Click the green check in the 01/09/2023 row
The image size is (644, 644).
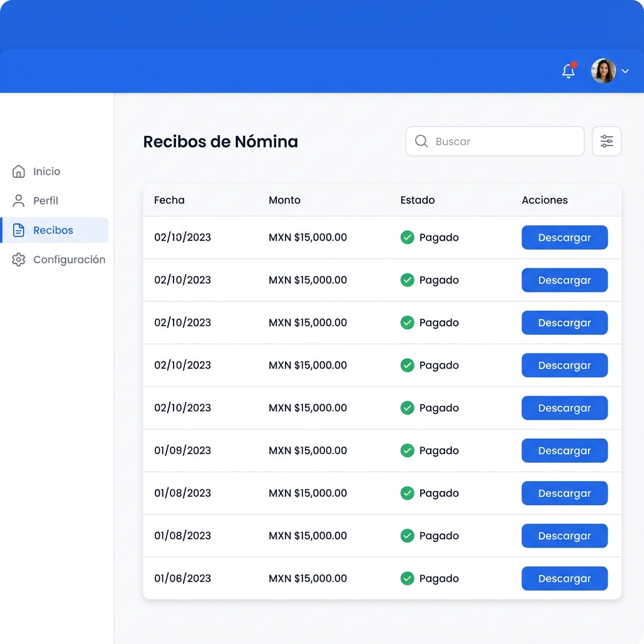(x=407, y=450)
